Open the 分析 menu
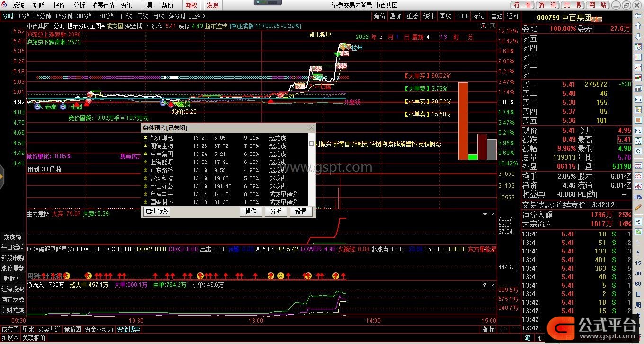 pyautogui.click(x=80, y=5)
